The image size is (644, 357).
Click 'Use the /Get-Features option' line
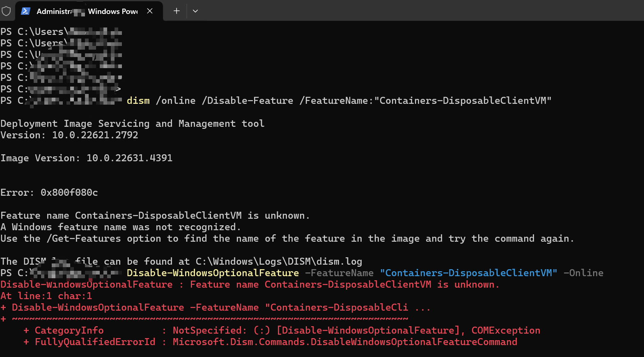pos(287,238)
